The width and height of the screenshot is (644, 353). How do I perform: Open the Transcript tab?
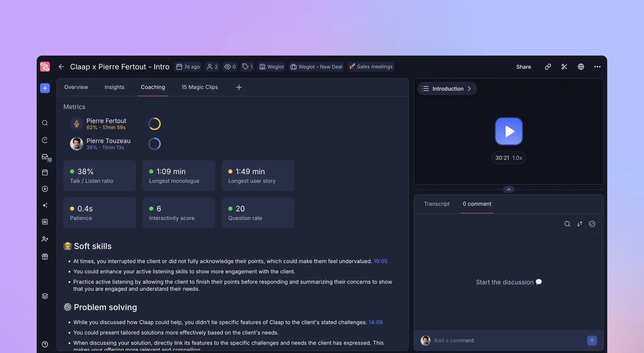tap(436, 204)
